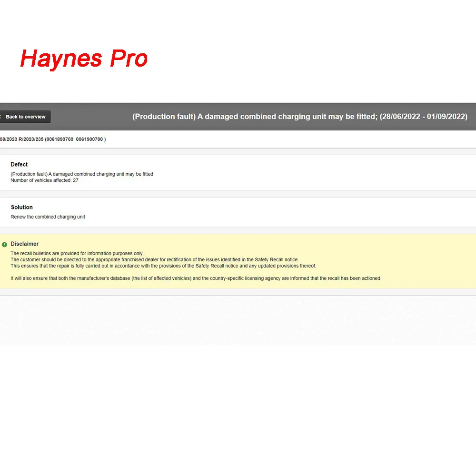The image size is (476, 476).
Task: Click the green Disclaimer info icon
Action: 4,245
